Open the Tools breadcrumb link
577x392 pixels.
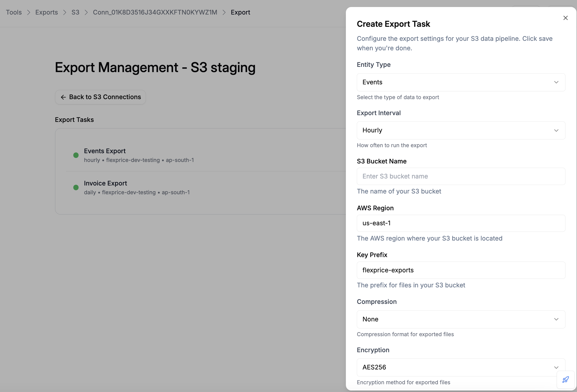tap(14, 12)
